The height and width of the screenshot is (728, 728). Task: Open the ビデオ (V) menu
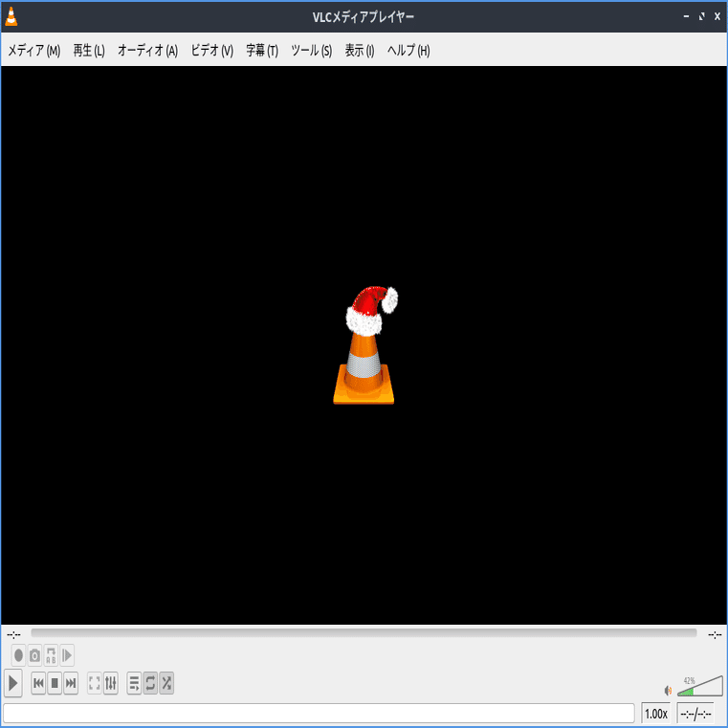212,50
